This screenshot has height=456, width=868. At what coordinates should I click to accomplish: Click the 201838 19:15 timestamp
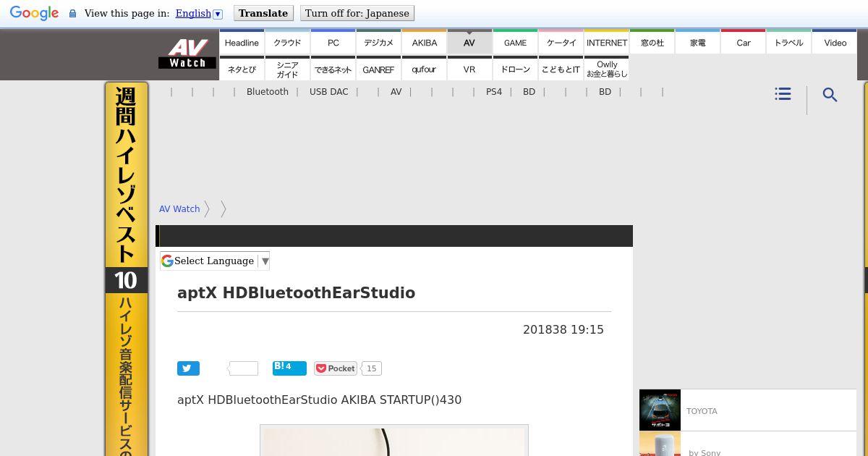tap(563, 329)
